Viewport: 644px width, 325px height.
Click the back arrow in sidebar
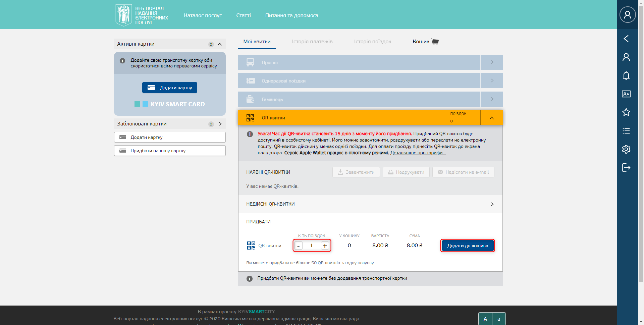[626, 39]
